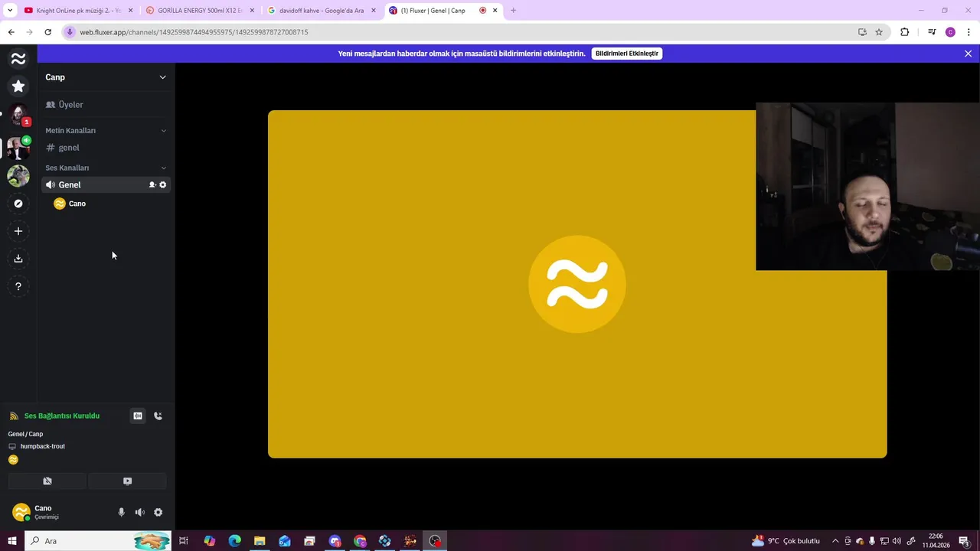Click small Cano avatar in voice panel

[13, 460]
